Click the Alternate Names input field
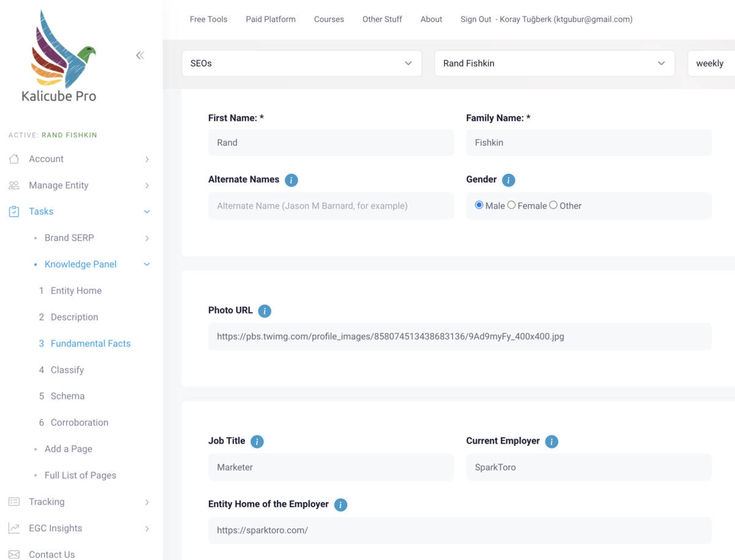The height and width of the screenshot is (560, 735). (x=331, y=206)
